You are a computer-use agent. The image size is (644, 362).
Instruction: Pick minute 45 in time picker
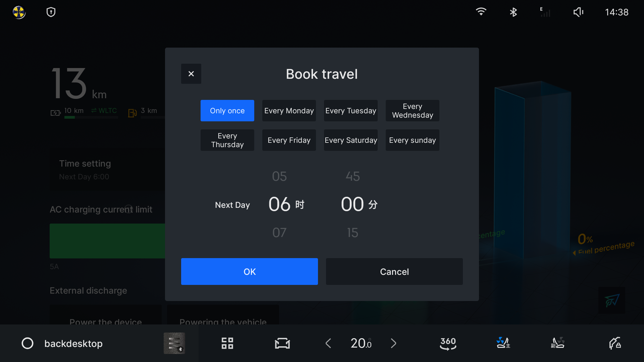click(x=353, y=176)
